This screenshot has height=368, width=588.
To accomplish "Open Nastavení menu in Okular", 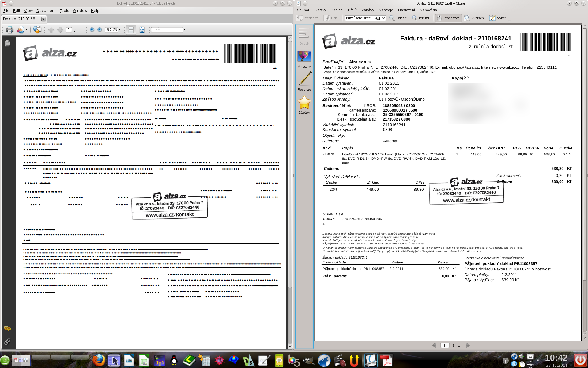I will coord(406,10).
